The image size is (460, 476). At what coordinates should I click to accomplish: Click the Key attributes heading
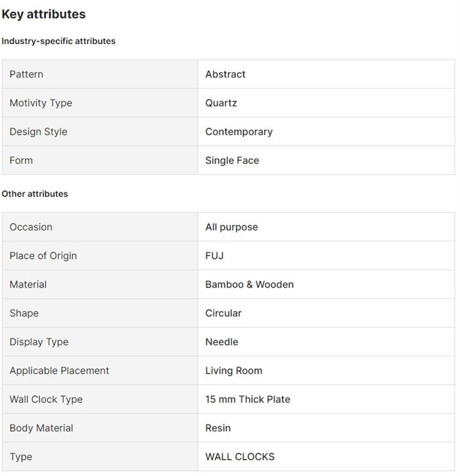click(43, 14)
